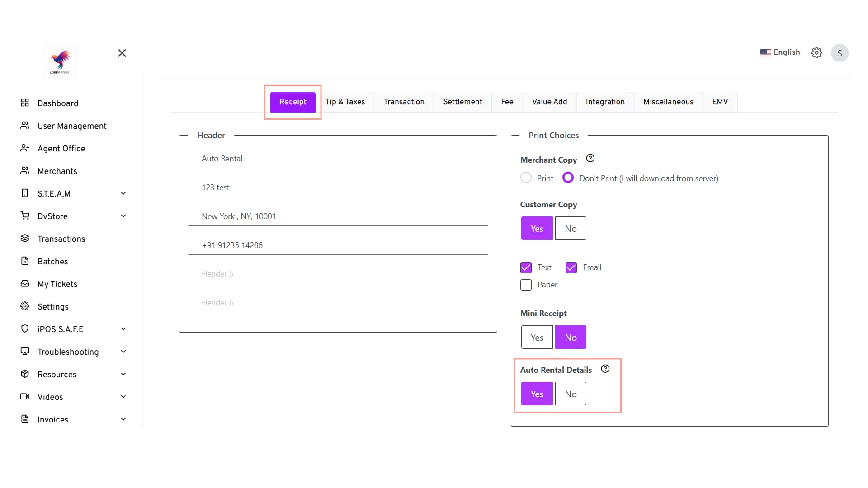The width and height of the screenshot is (868, 488).
Task: Click the Merchants people icon
Action: point(25,170)
